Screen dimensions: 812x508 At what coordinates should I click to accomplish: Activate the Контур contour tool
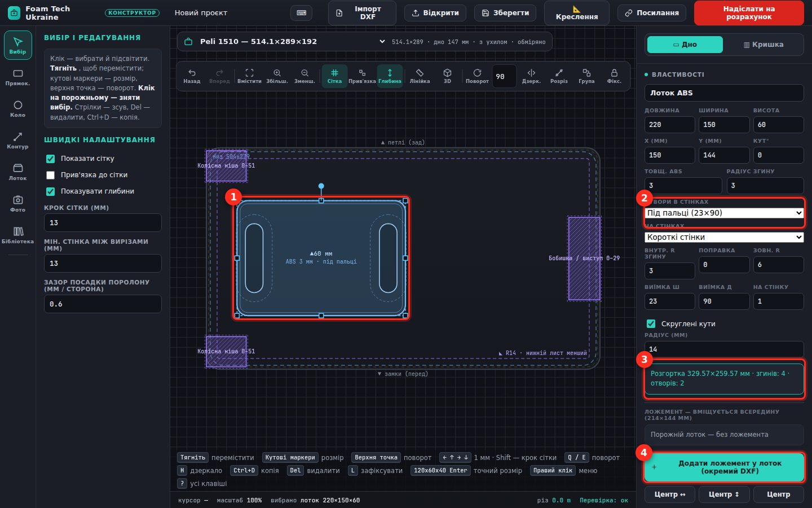click(x=17, y=141)
